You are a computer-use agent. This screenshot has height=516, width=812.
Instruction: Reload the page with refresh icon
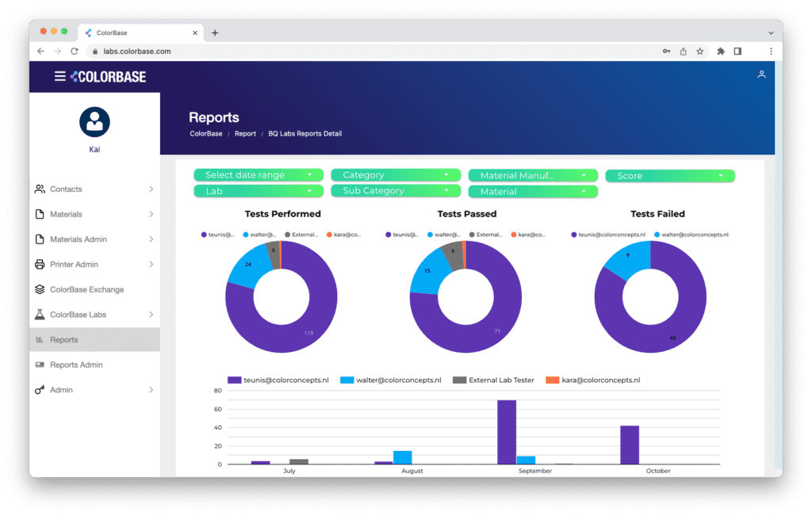point(74,52)
